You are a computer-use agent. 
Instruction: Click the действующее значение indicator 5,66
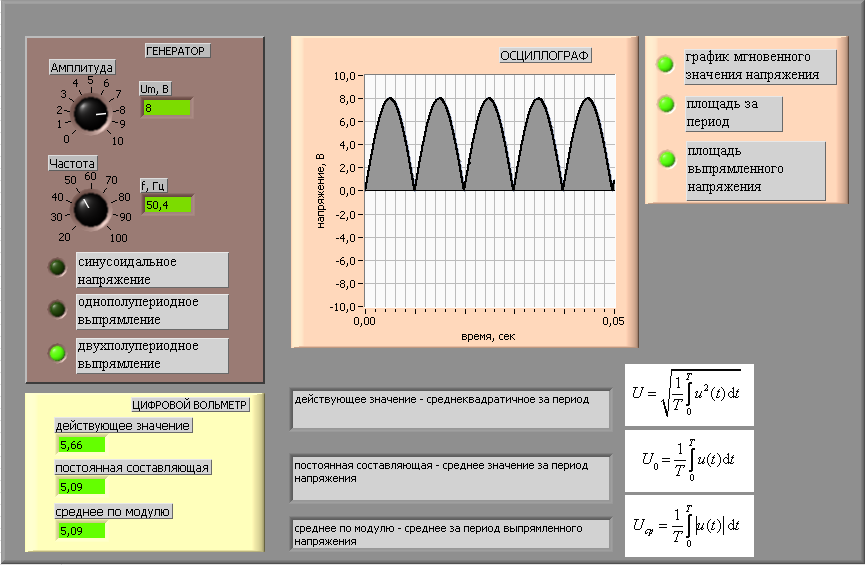(x=81, y=445)
